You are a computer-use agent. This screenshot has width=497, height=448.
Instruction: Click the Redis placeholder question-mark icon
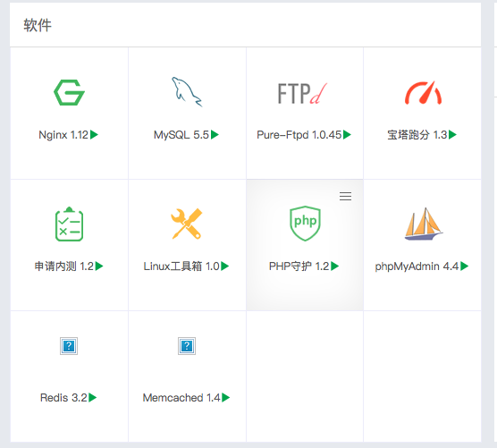pos(69,346)
